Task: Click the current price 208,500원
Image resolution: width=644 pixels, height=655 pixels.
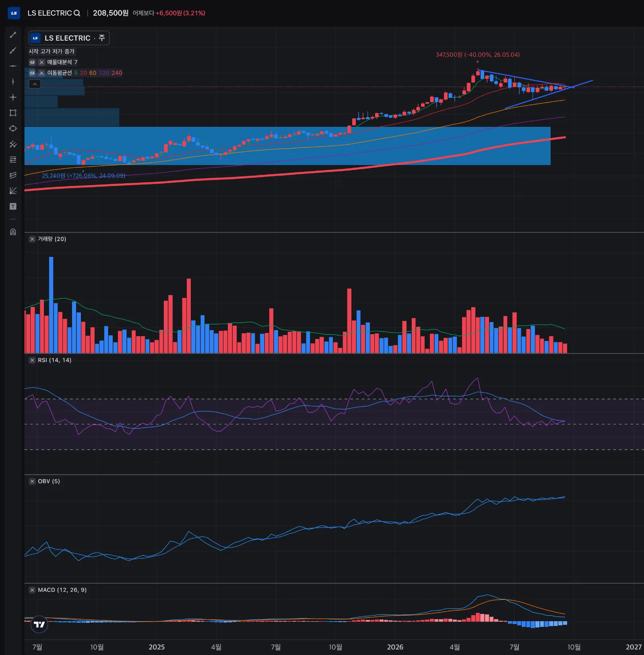Action: pyautogui.click(x=111, y=13)
